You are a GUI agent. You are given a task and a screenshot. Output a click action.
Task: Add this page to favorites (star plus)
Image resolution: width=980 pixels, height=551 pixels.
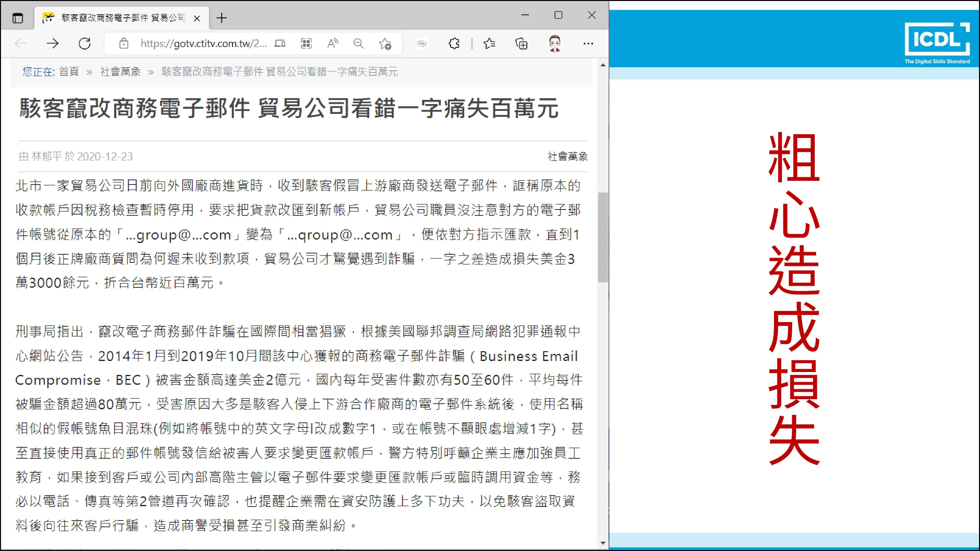385,44
